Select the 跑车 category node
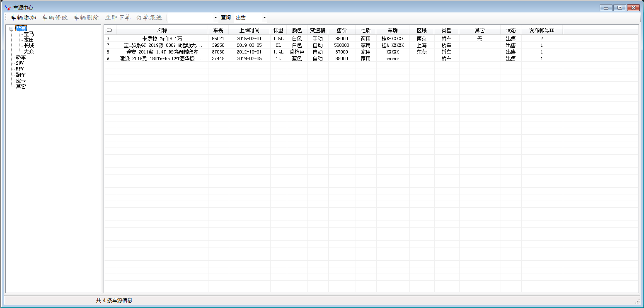 click(21, 75)
